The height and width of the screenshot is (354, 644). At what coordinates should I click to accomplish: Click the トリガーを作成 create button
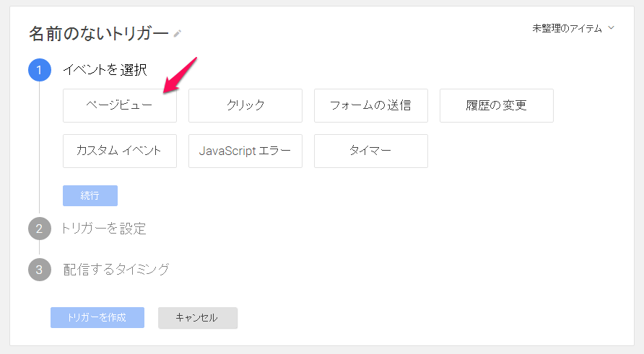click(x=97, y=318)
